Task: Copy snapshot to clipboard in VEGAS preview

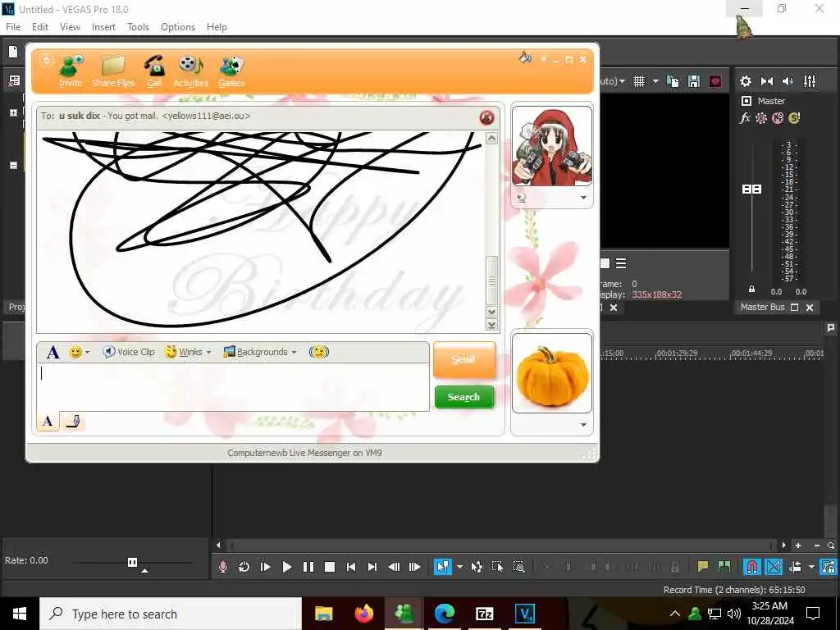Action: click(x=673, y=81)
